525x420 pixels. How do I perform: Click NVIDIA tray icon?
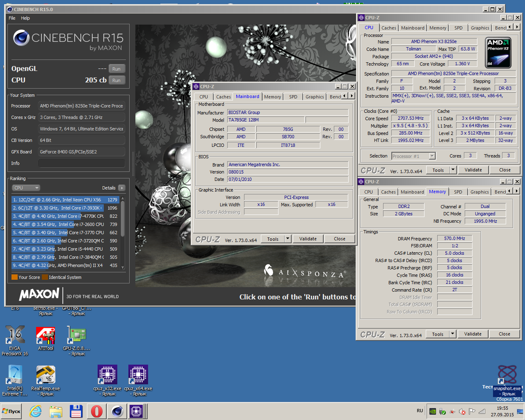coord(432,411)
